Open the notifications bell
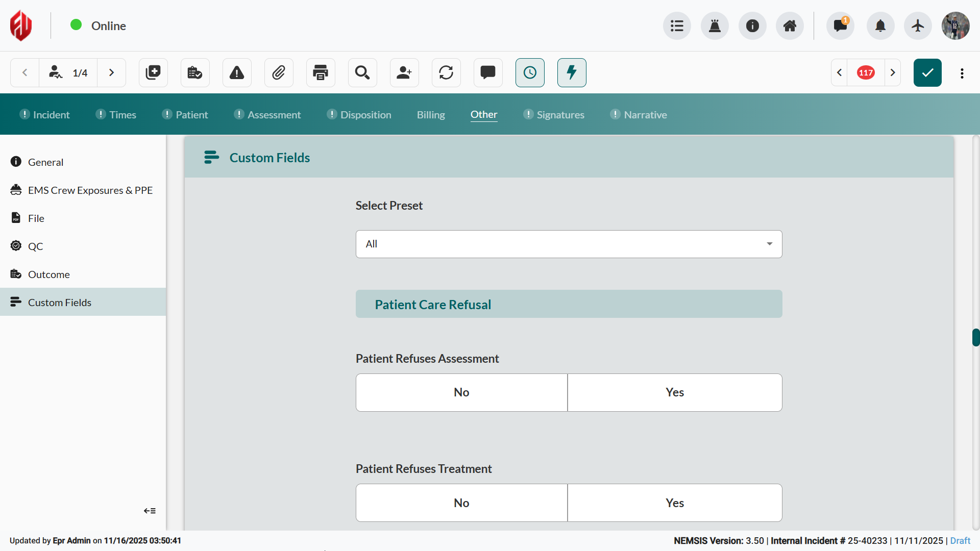 click(x=880, y=26)
